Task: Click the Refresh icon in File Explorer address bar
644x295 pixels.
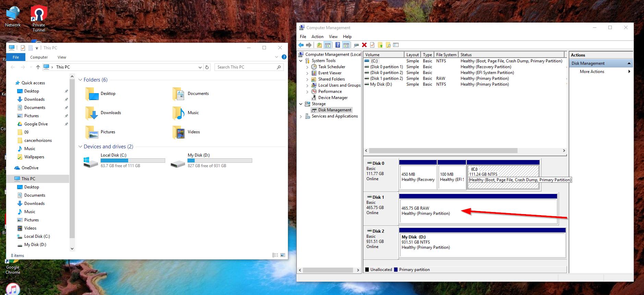Action: 207,67
